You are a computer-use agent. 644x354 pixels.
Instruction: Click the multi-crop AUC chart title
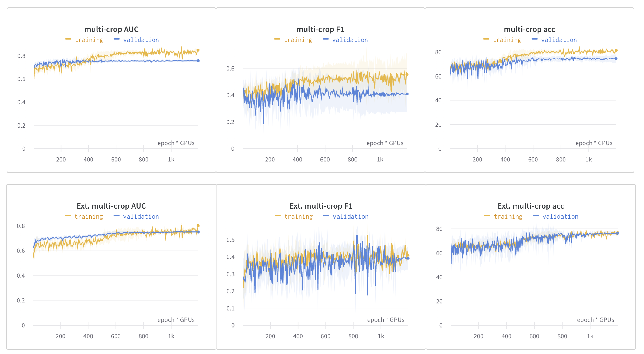point(112,29)
